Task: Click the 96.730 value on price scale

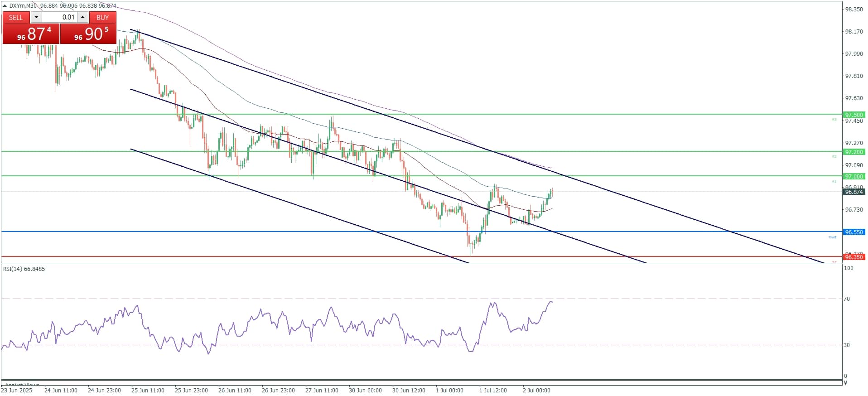Action: (x=854, y=209)
